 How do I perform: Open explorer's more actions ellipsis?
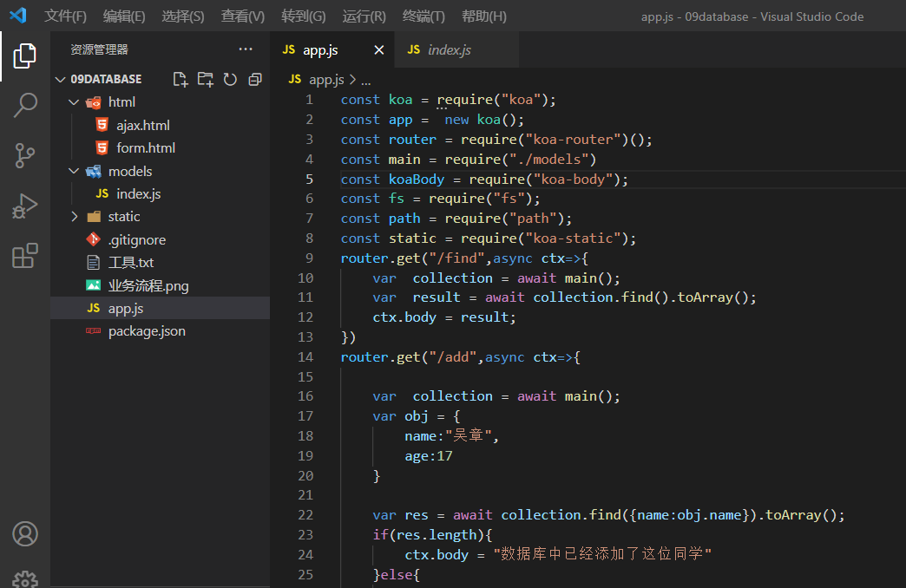coord(246,49)
